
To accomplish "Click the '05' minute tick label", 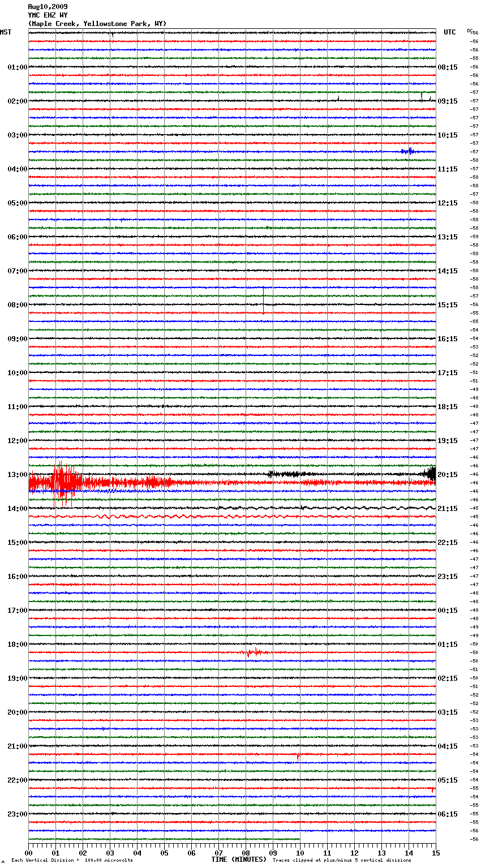I will tap(164, 853).
